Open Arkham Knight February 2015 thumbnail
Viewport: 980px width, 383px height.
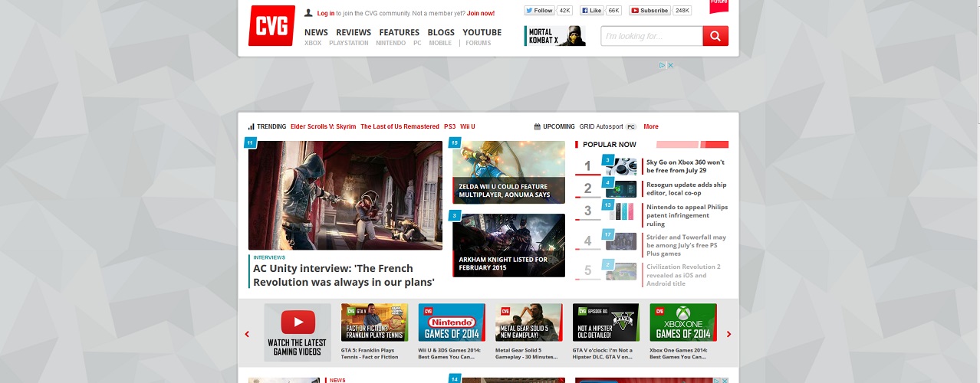coord(508,245)
